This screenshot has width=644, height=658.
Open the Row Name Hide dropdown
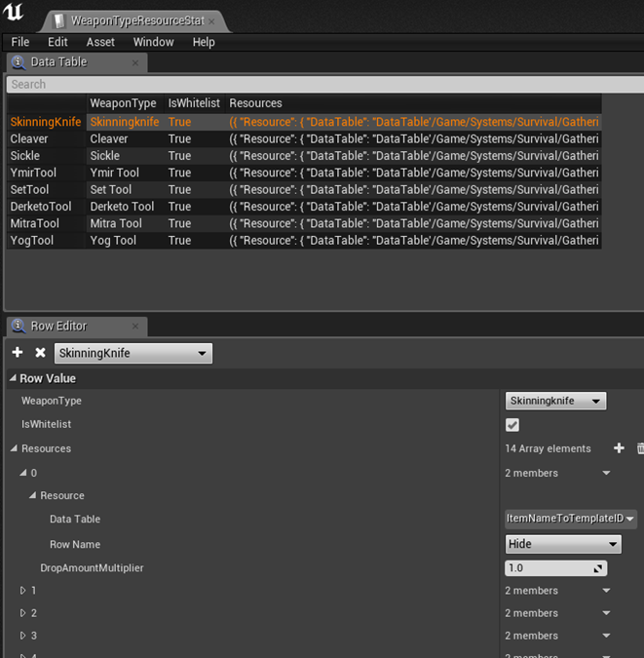coord(562,544)
